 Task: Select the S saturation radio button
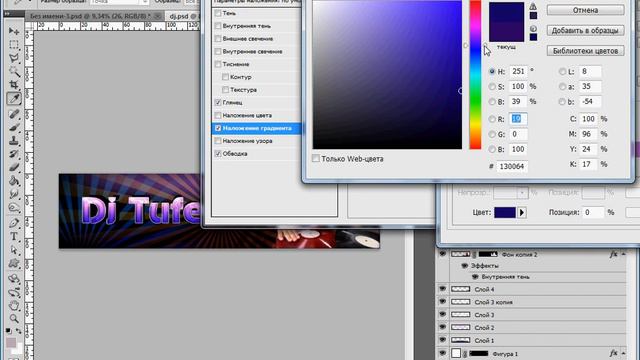tap(492, 87)
